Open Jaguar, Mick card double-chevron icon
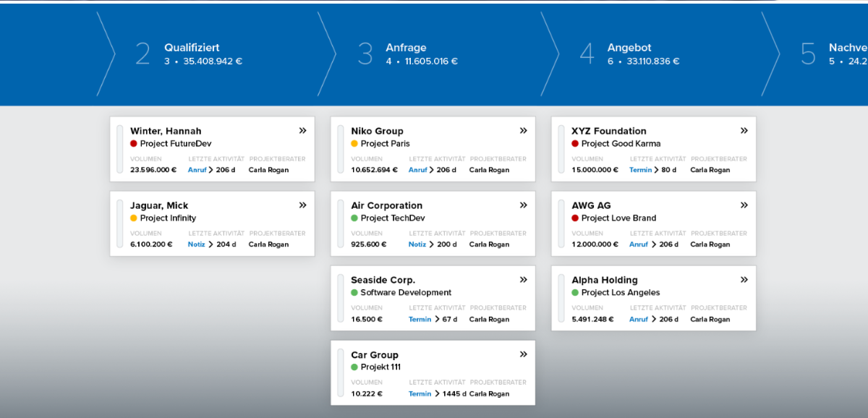 302,205
